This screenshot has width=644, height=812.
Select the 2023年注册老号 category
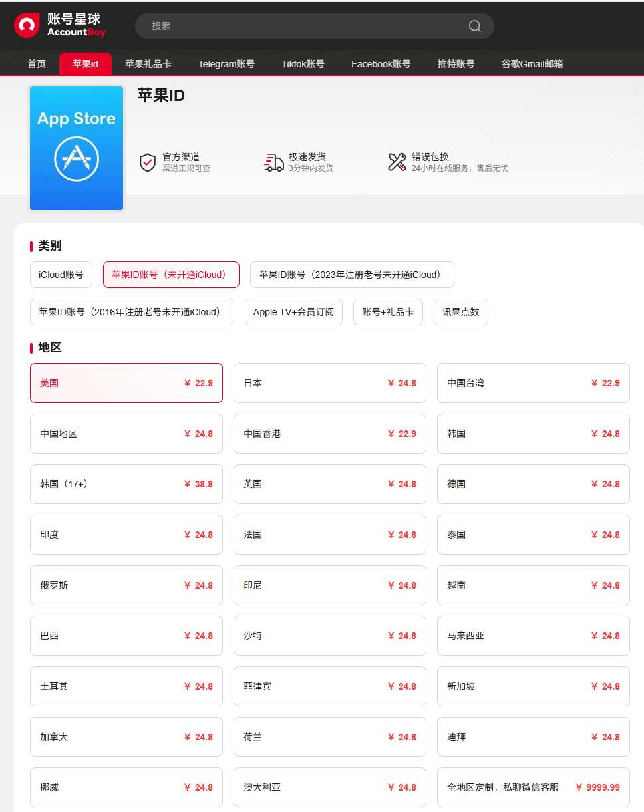(x=351, y=275)
